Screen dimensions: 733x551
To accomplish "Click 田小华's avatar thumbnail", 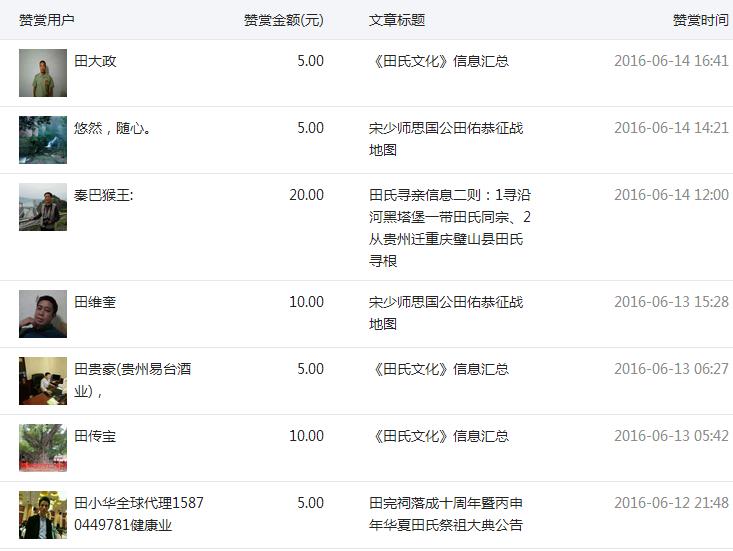I will 43,515.
